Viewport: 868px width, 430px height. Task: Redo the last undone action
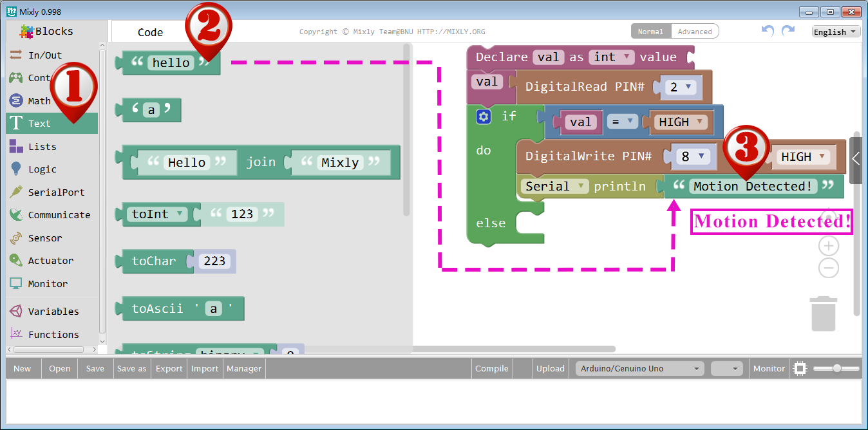click(788, 31)
